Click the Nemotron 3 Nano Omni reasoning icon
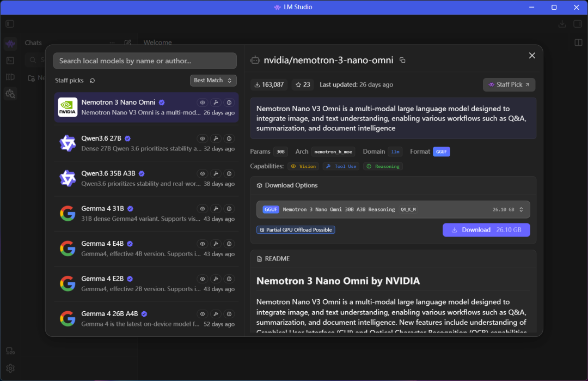The height and width of the screenshot is (381, 588). [229, 102]
